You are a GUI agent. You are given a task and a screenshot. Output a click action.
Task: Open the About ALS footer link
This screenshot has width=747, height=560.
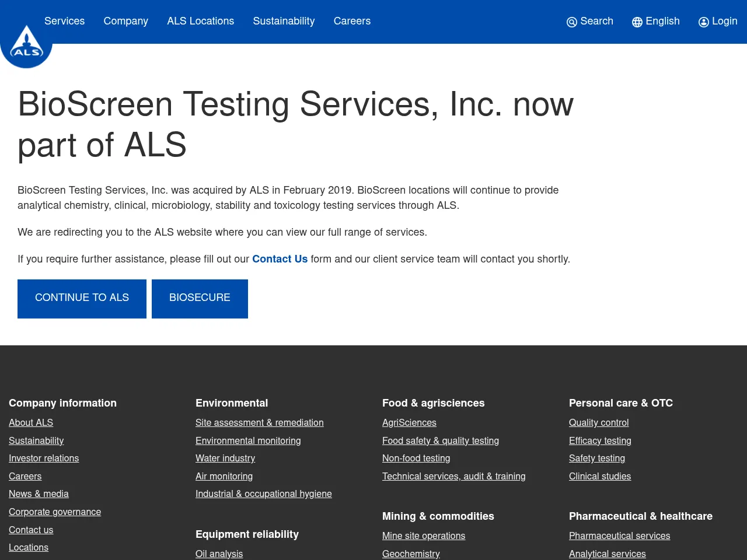[x=31, y=423]
